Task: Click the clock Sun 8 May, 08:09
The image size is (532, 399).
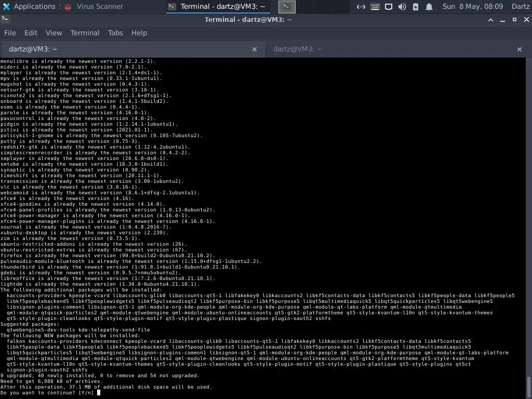Action: point(473,6)
